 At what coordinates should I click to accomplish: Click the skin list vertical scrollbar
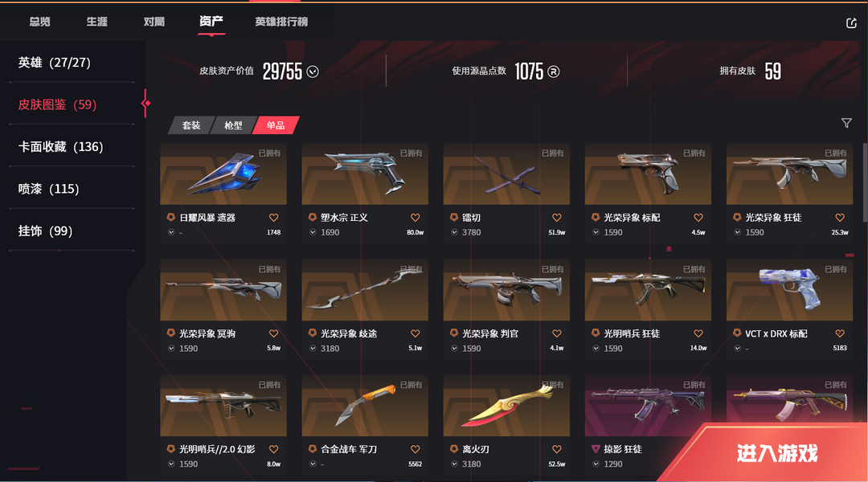point(866,182)
